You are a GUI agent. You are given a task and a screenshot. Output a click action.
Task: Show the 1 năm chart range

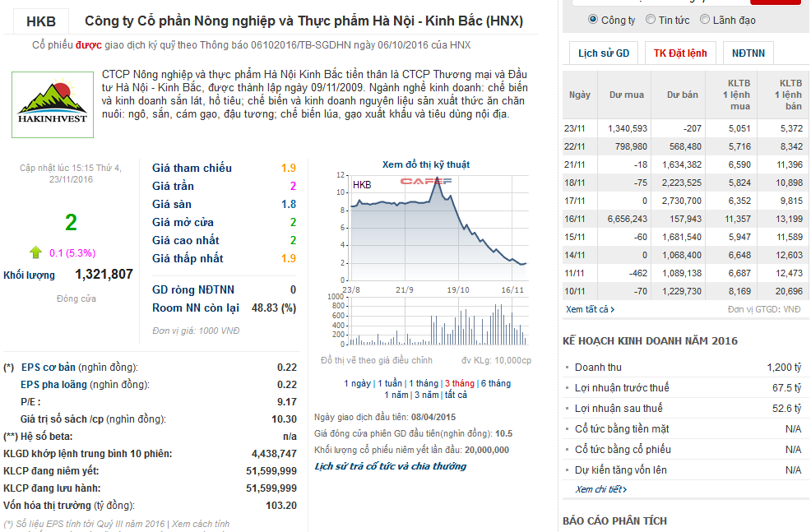tap(396, 395)
